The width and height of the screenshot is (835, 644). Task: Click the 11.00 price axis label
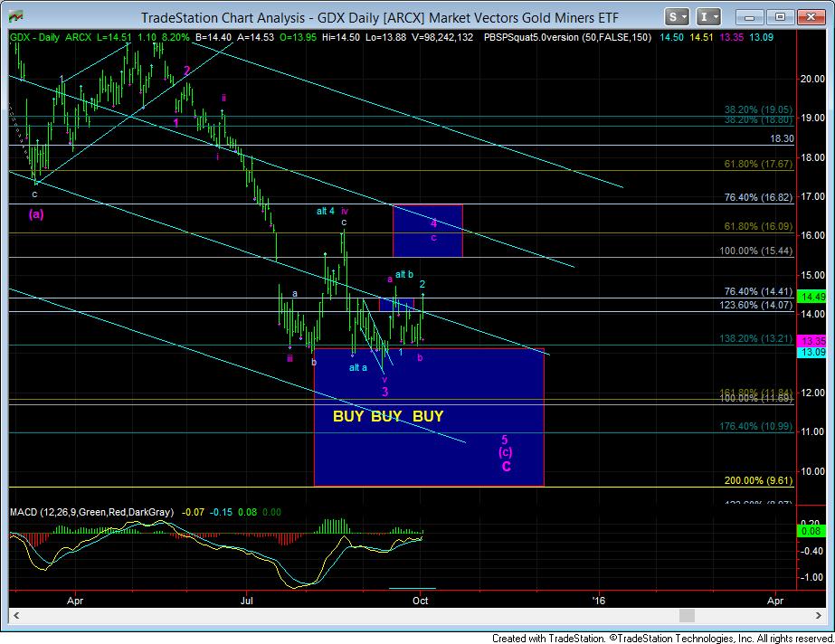[x=812, y=431]
